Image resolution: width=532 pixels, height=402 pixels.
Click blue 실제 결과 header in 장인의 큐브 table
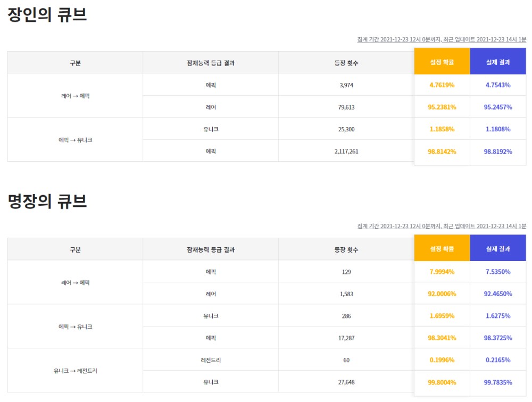(x=498, y=62)
